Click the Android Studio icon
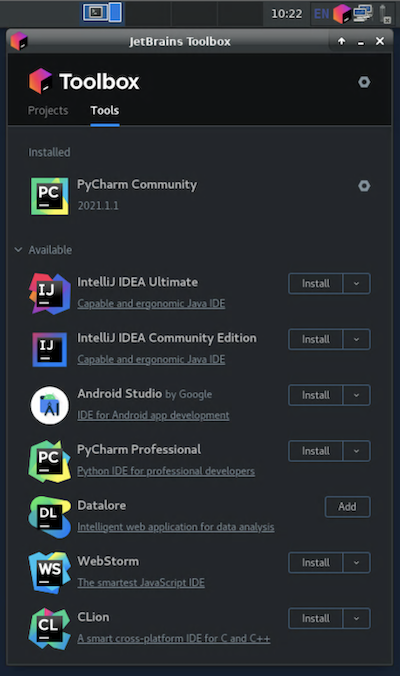Viewport: 400px width, 676px height. click(50, 405)
